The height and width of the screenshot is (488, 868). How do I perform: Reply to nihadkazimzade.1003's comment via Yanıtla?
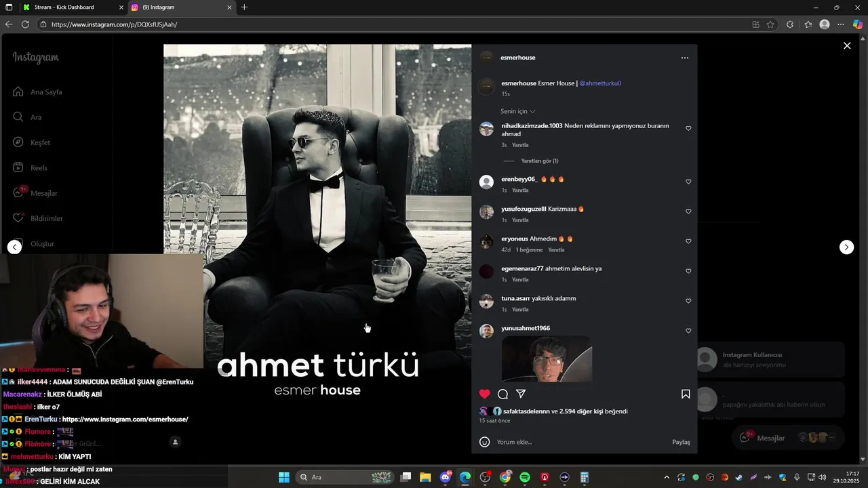(x=520, y=145)
